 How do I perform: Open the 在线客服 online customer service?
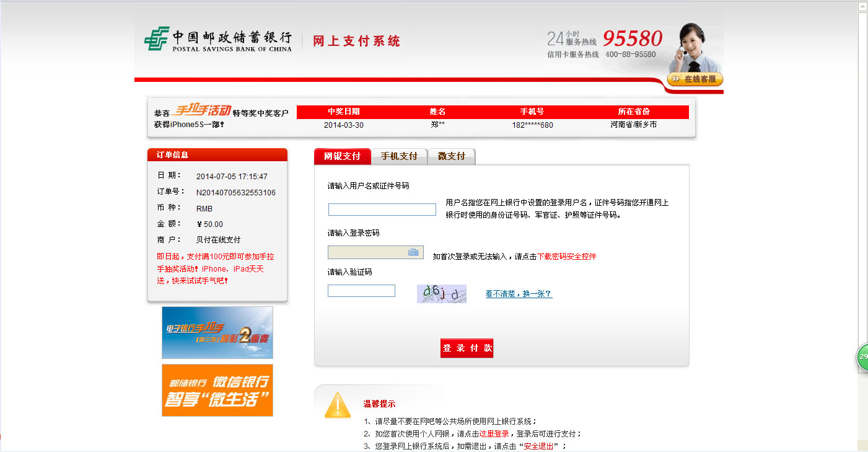pos(695,79)
